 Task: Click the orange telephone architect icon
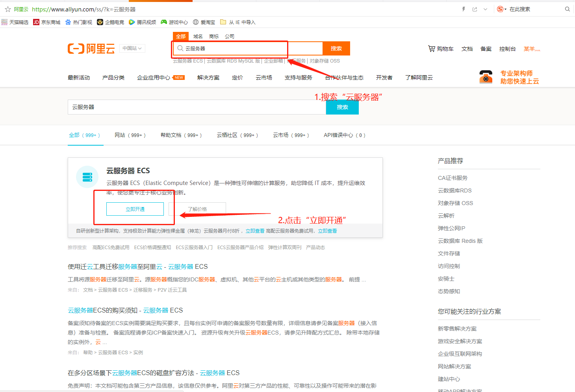pos(486,77)
